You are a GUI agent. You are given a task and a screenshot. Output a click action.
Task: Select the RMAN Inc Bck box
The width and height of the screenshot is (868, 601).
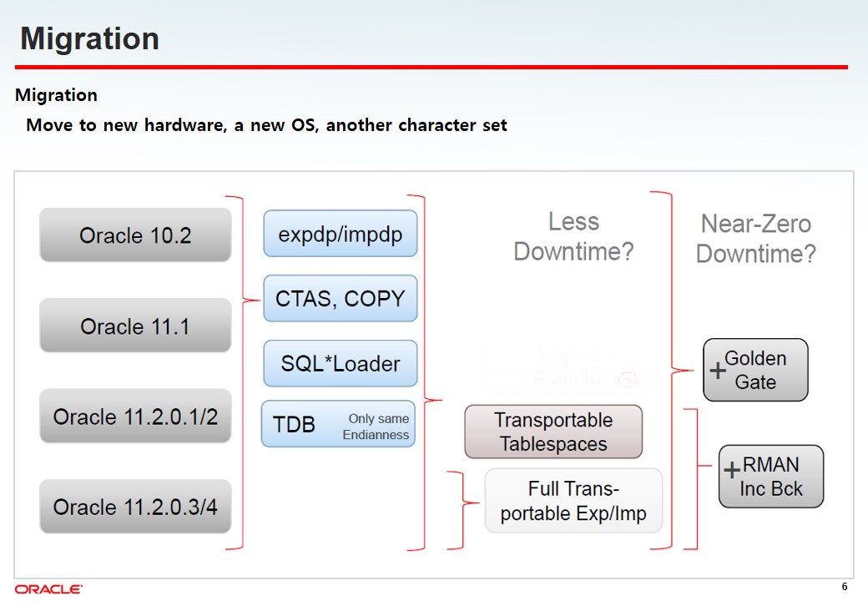771,477
